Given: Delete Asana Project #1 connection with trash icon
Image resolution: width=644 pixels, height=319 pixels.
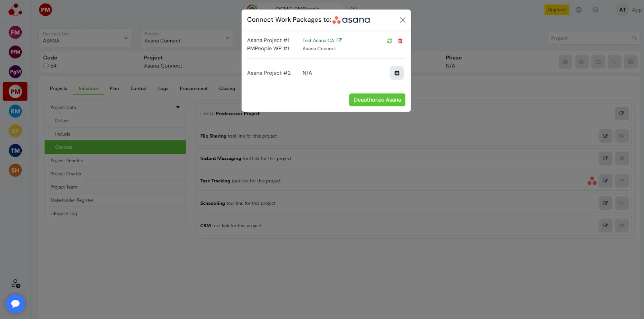Looking at the screenshot, I should pos(400,41).
